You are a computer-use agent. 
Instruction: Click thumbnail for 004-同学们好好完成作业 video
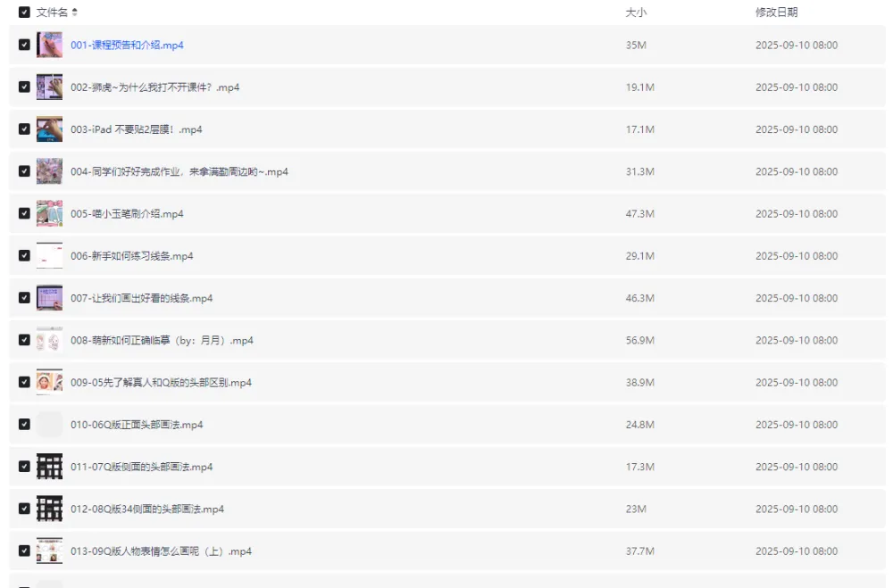(x=49, y=171)
